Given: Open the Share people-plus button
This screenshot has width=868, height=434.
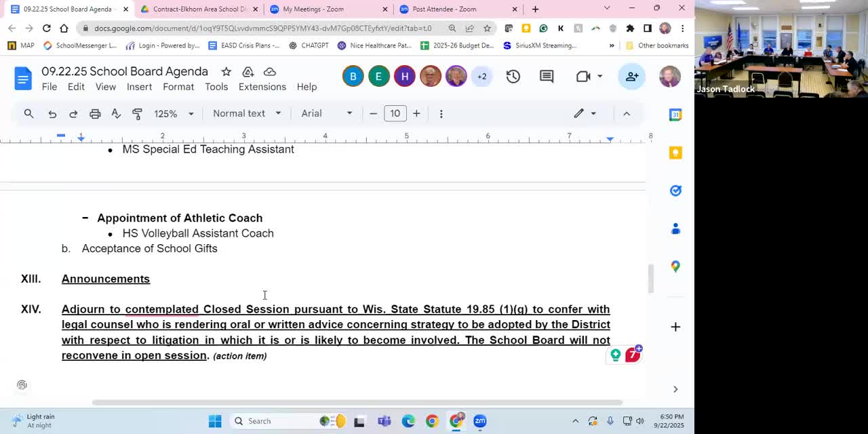Looking at the screenshot, I should tap(632, 77).
